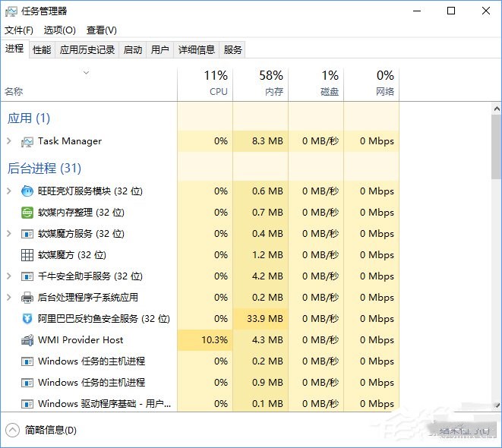Click the printer icon of 后台处理程序子系统应用
This screenshot has width=502, height=448.
point(27,298)
